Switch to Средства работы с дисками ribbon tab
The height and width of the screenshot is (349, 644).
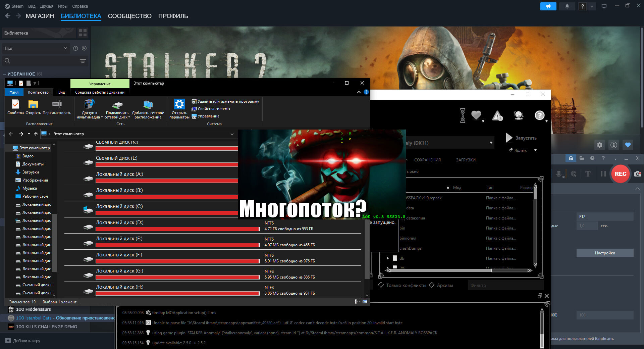point(100,92)
